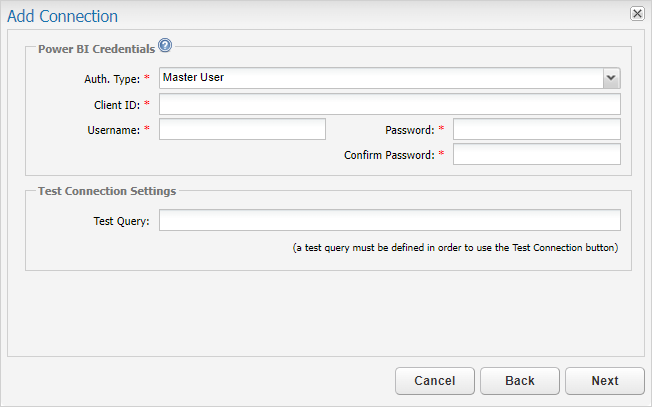The height and width of the screenshot is (407, 652).
Task: Open the Power BI Credentials help icon
Action: [x=165, y=45]
